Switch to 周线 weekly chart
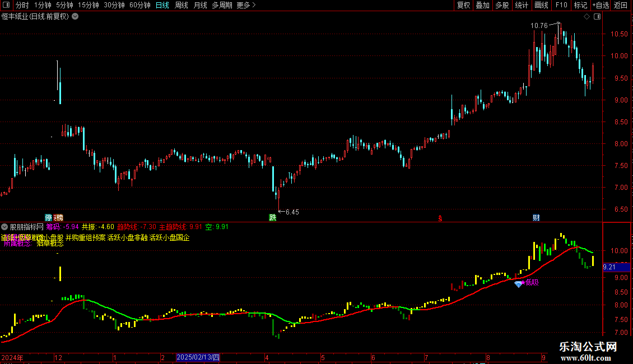The image size is (633, 364). [181, 5]
